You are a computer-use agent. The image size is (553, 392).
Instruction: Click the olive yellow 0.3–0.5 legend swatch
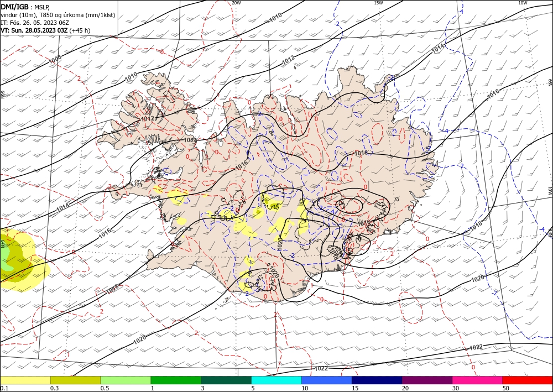tap(75, 380)
